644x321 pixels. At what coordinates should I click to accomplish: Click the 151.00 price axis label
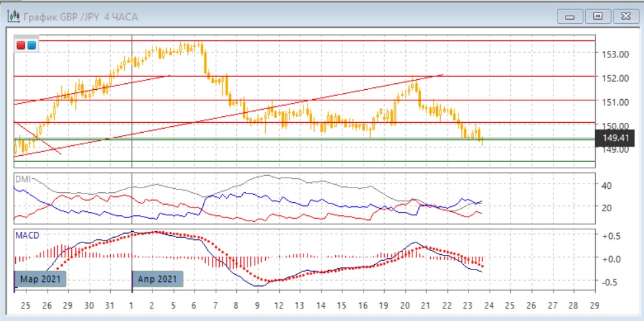coord(612,102)
